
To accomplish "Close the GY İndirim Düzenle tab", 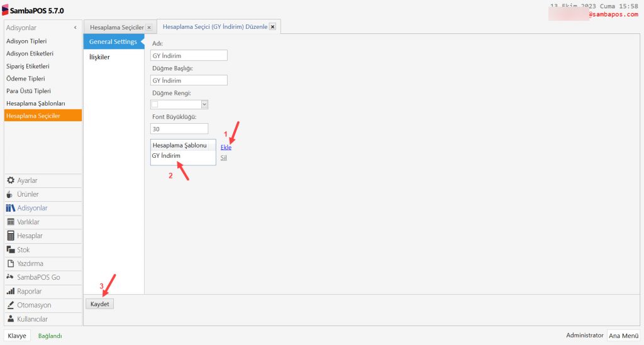I will point(272,27).
